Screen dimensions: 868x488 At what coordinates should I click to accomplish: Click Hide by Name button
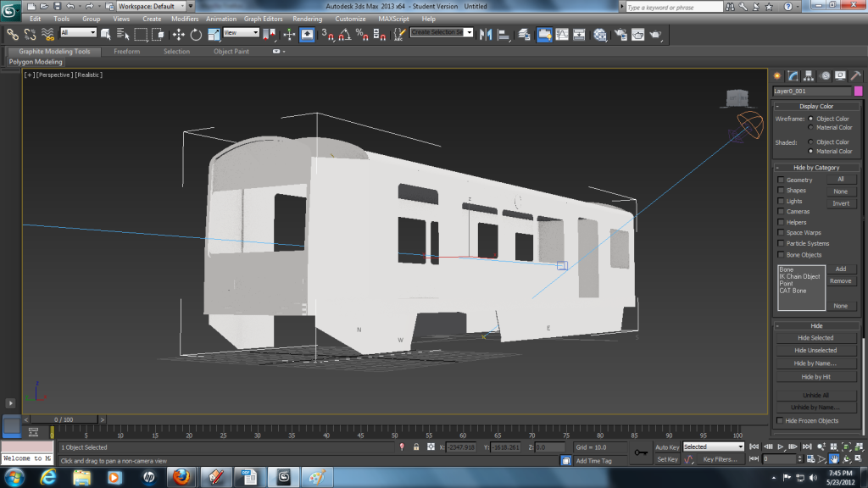[x=815, y=363]
